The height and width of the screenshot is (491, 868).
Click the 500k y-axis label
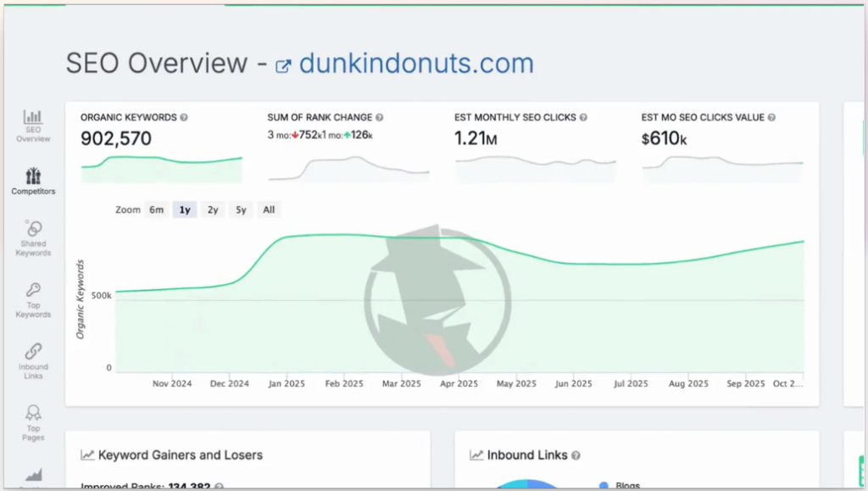click(102, 296)
